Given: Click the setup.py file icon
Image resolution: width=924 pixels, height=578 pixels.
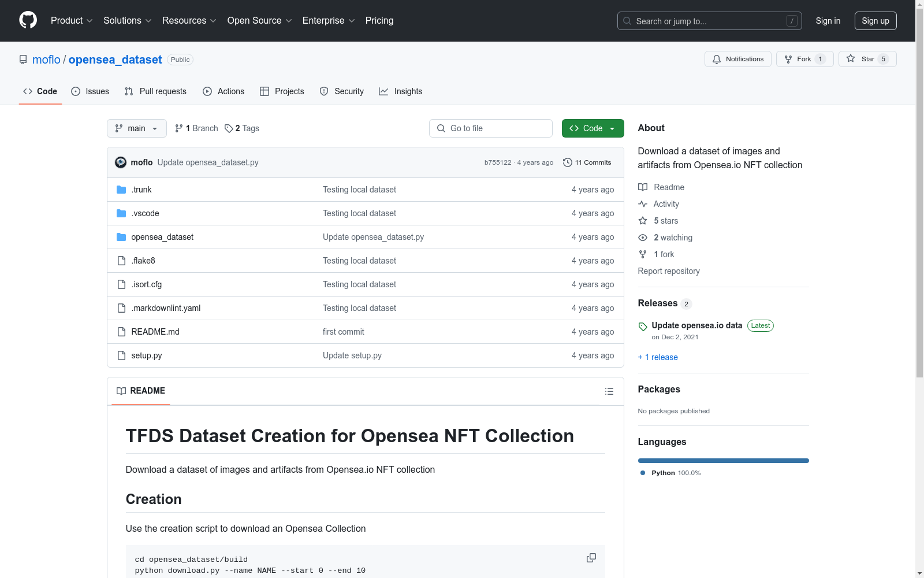Looking at the screenshot, I should pos(121,355).
